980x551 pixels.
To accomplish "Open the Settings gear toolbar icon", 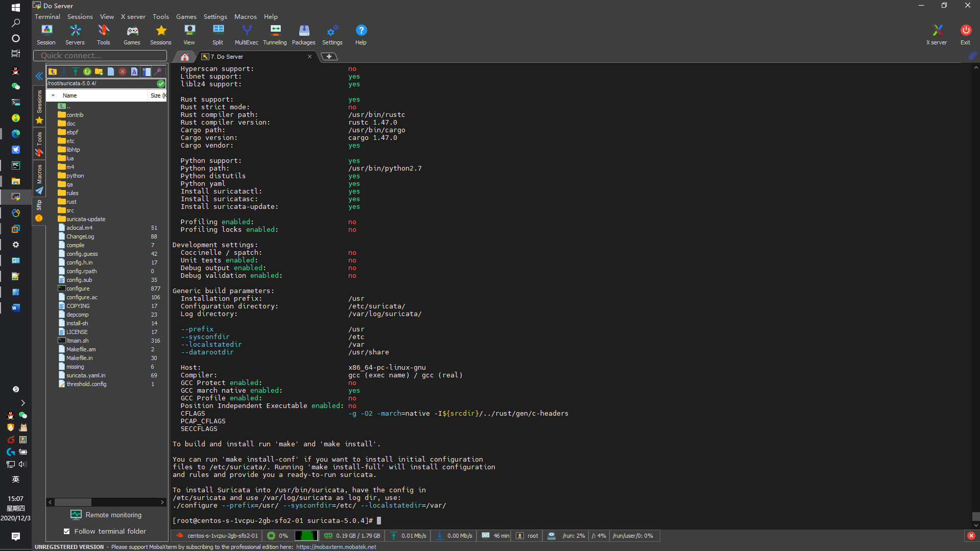I will click(x=332, y=35).
